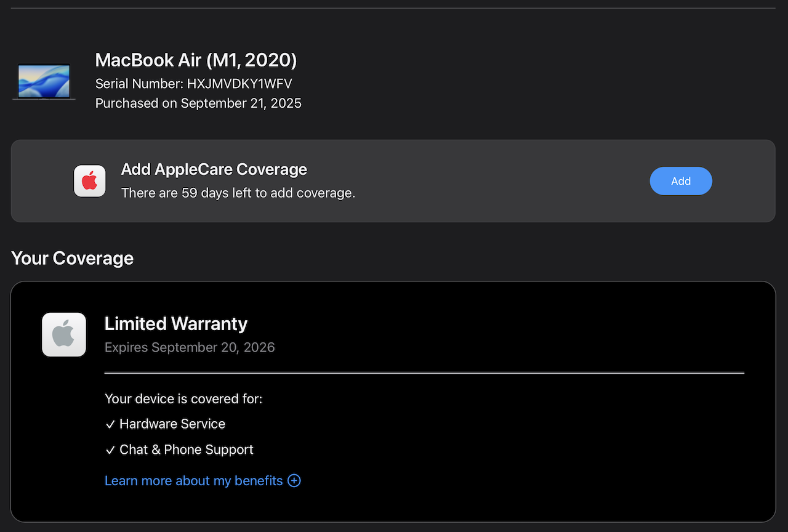Screen dimensions: 788x532
Task: Select serial number HXJMVDKY1WFV text
Action: (239, 84)
